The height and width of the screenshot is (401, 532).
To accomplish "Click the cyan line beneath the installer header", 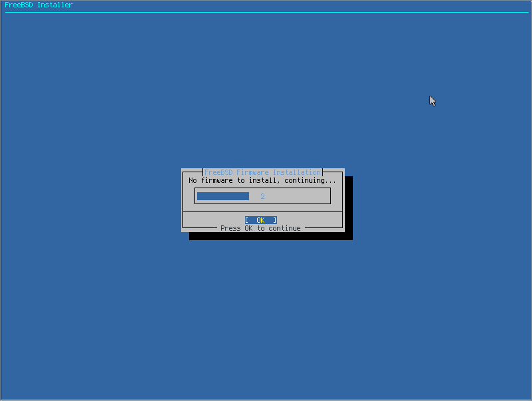I will (267, 12).
